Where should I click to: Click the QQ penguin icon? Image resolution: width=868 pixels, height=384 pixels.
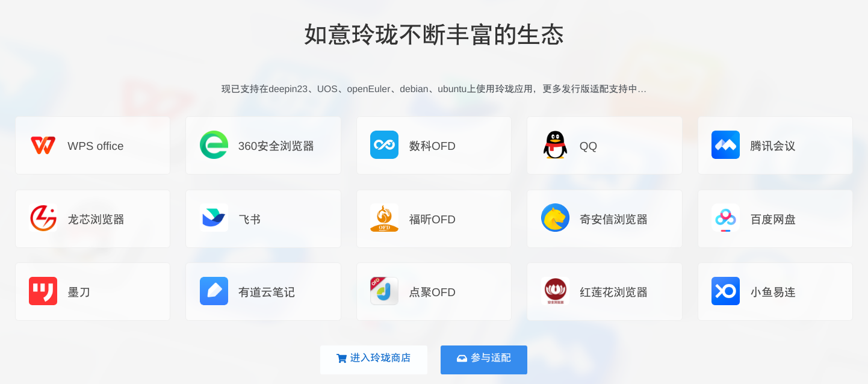coord(555,145)
